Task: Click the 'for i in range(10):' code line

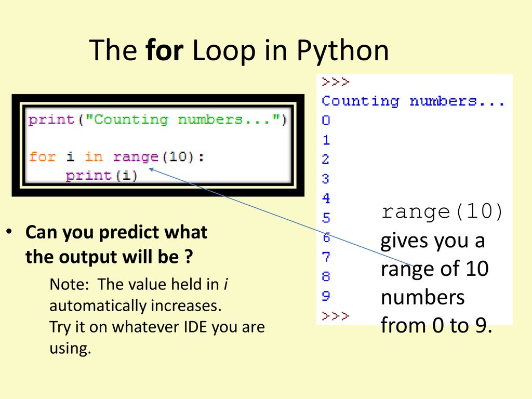Action: click(116, 157)
